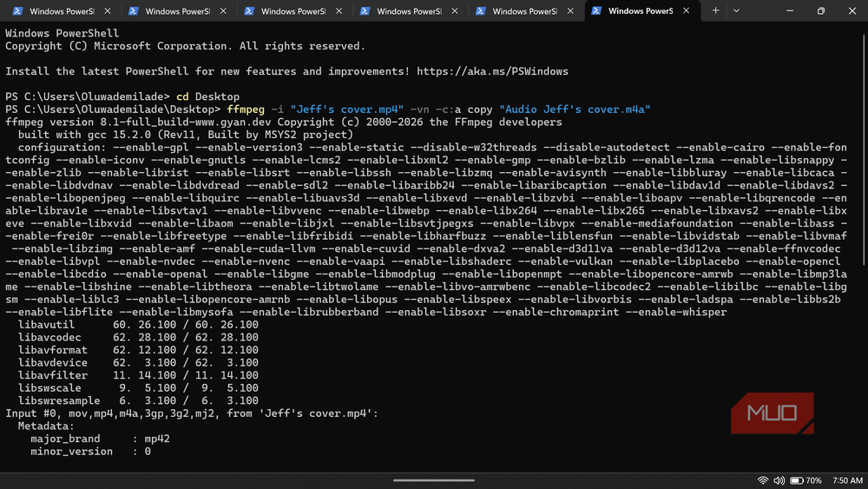Viewport: 868px width, 489px height.
Task: Close the second PowerShell tab
Action: tap(223, 10)
